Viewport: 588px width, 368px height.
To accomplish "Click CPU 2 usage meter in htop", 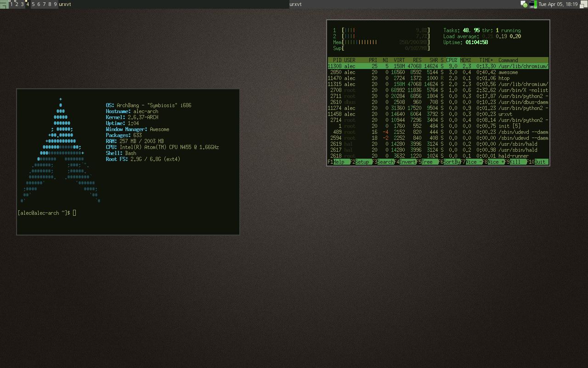I will (381, 36).
